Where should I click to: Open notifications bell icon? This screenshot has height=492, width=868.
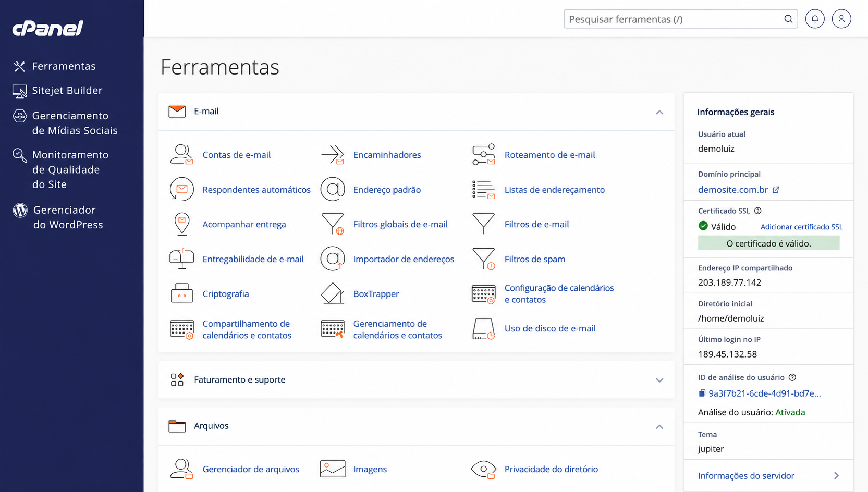(815, 19)
